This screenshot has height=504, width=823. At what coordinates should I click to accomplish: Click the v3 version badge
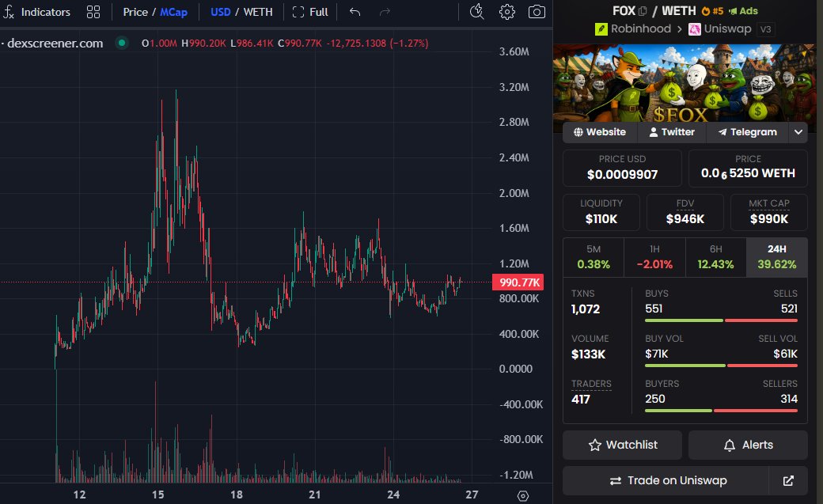766,29
